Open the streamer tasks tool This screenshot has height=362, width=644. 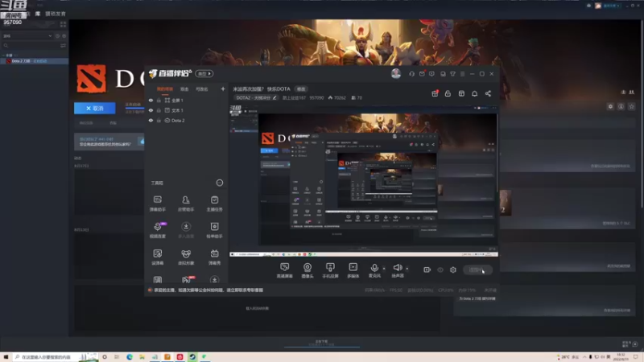pos(214,204)
